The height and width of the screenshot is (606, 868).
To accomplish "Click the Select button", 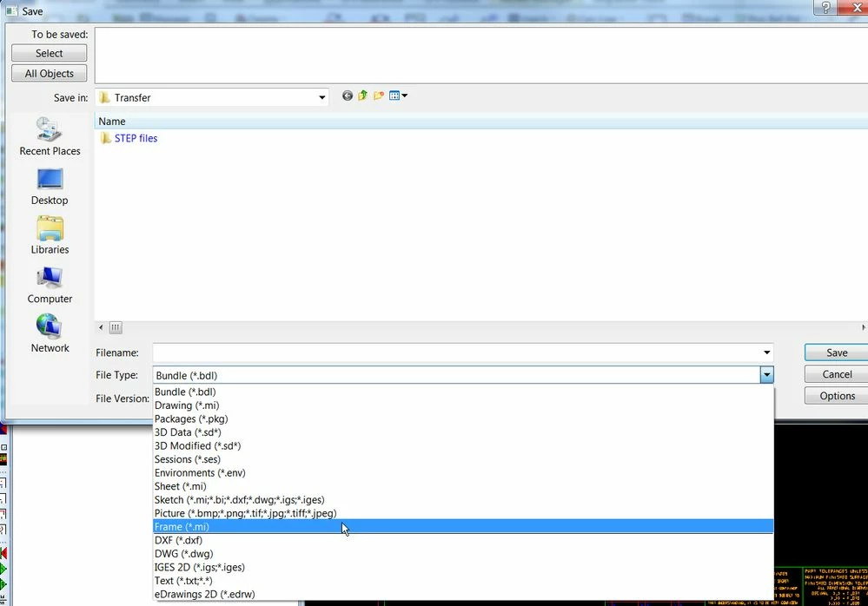I will [50, 53].
